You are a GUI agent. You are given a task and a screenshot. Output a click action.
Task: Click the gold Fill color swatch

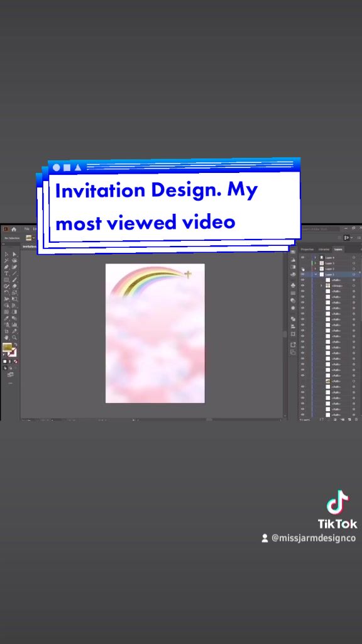point(7,348)
